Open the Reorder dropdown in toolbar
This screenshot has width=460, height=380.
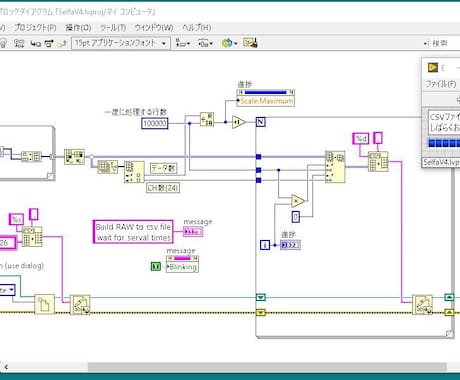(229, 43)
